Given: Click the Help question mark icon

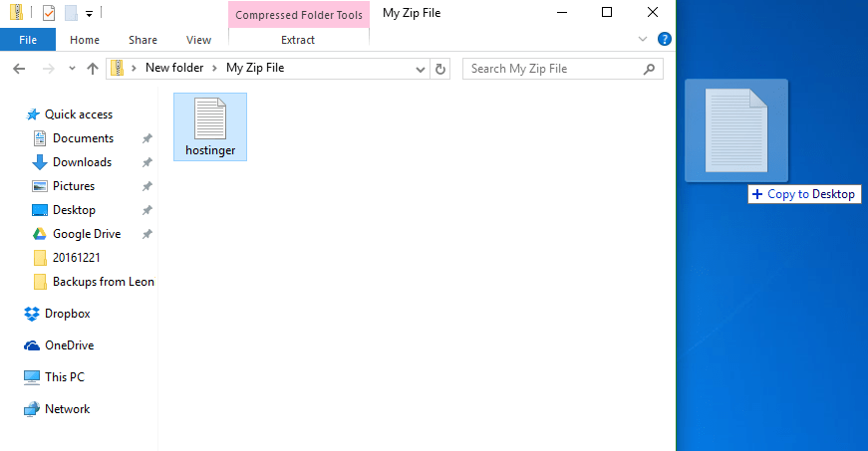Looking at the screenshot, I should click(x=665, y=39).
